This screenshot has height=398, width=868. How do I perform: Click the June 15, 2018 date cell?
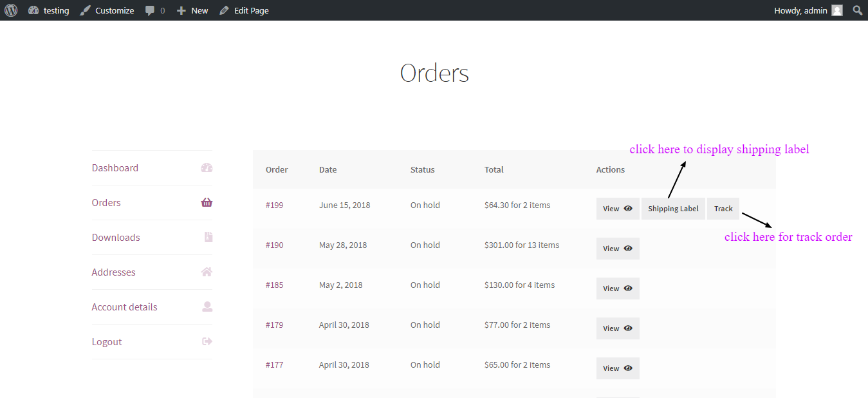(x=344, y=205)
